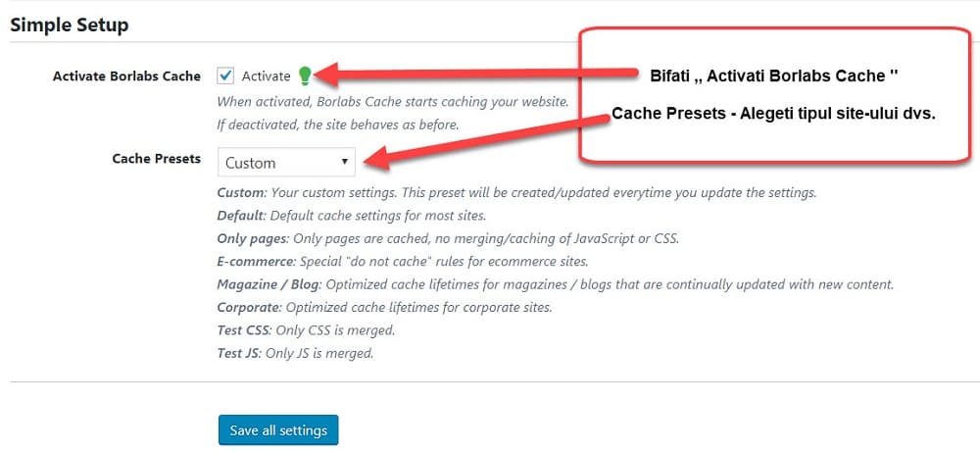Select the "Only pages:" description text
The width and height of the screenshot is (980, 452).
pyautogui.click(x=447, y=238)
